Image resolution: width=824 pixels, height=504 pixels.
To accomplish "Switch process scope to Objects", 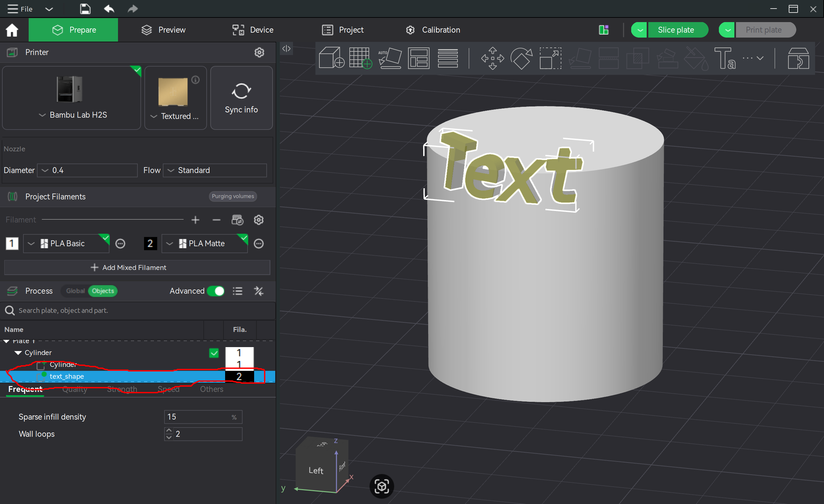I will (x=103, y=291).
